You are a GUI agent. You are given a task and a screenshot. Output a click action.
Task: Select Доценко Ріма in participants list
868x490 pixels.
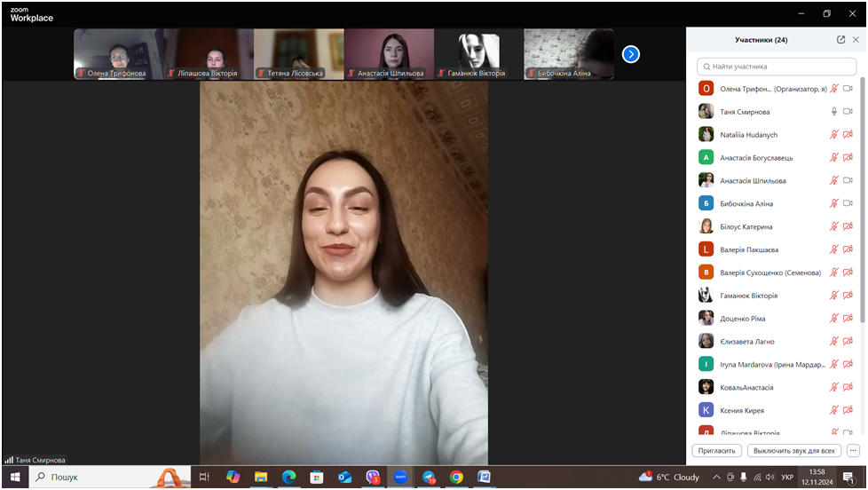click(x=742, y=319)
